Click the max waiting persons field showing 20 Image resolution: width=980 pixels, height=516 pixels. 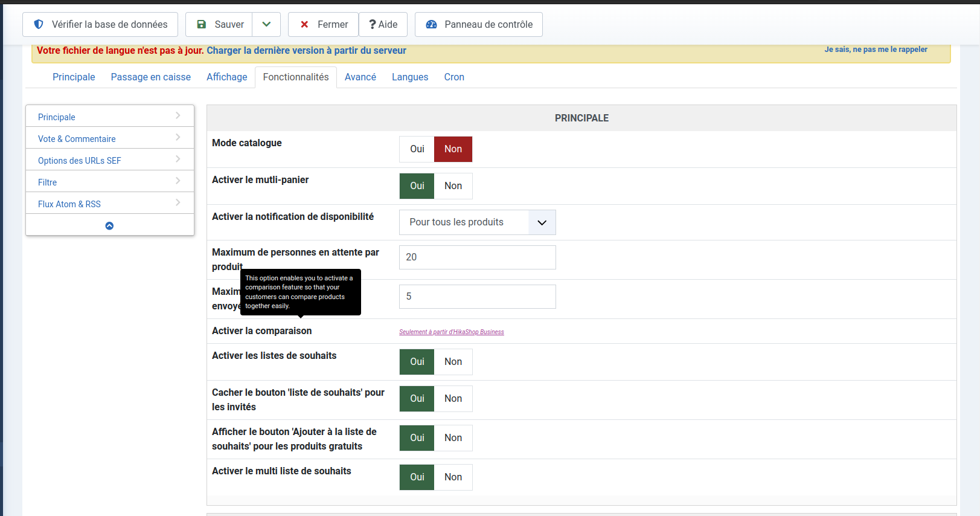477,257
